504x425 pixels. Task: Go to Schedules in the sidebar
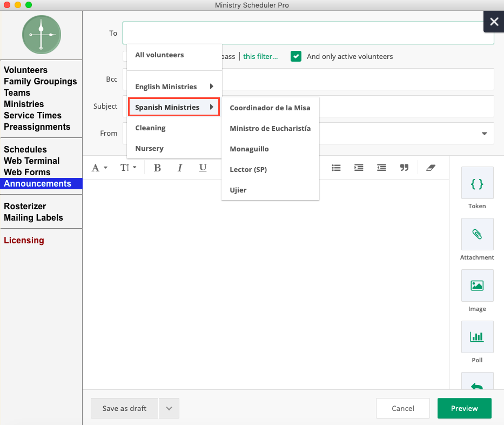[25, 149]
